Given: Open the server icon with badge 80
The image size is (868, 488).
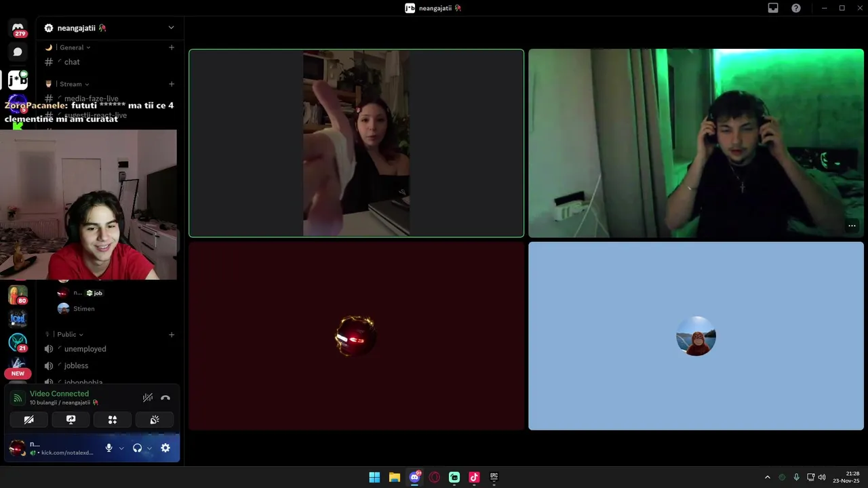Looking at the screenshot, I should coord(18,296).
